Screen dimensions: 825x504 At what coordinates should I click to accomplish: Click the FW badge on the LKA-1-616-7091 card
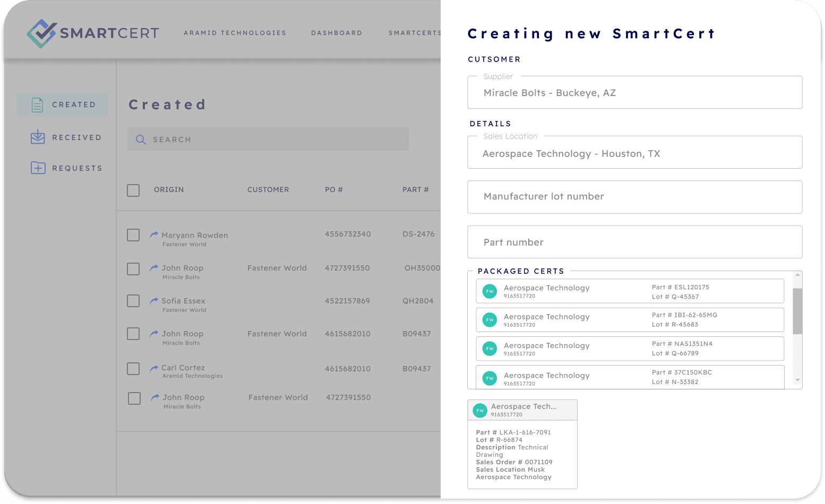(480, 410)
